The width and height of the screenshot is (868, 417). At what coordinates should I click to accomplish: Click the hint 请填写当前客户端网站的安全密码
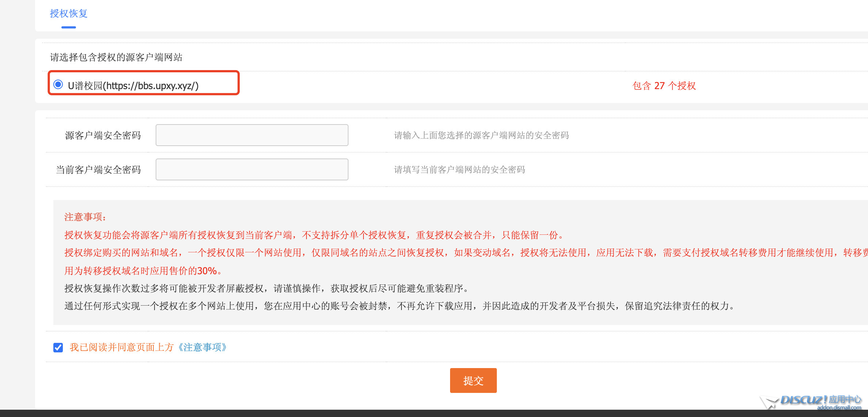[459, 170]
